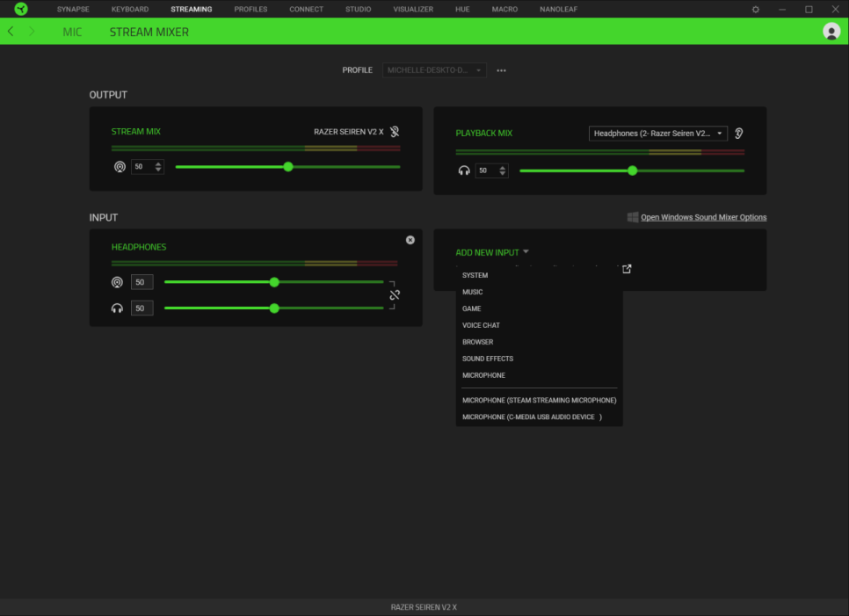Click the Stream Mix heading
This screenshot has height=616, width=849.
click(136, 132)
